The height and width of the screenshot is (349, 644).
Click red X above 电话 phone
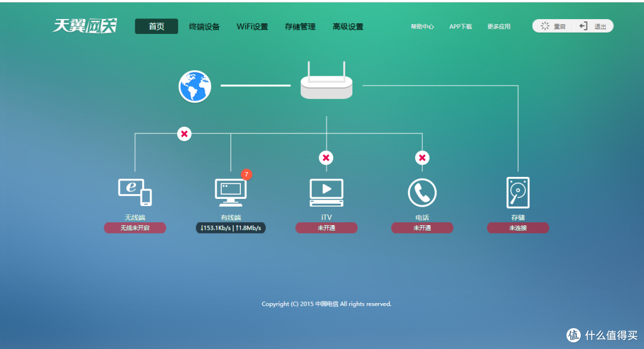(x=422, y=157)
